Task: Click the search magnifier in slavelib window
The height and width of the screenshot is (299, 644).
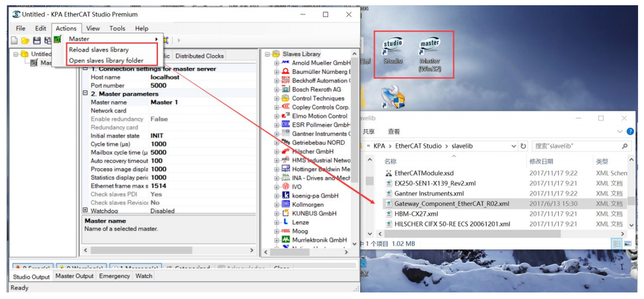Action: coord(624,146)
